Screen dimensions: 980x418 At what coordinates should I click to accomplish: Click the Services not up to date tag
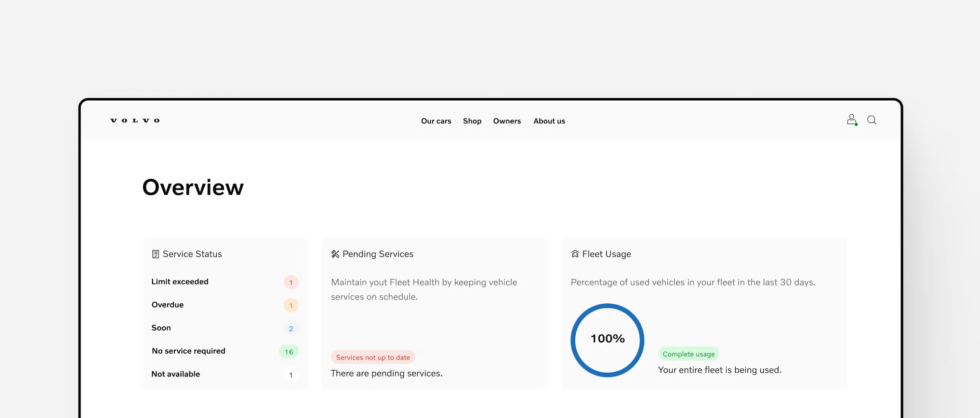tap(373, 357)
